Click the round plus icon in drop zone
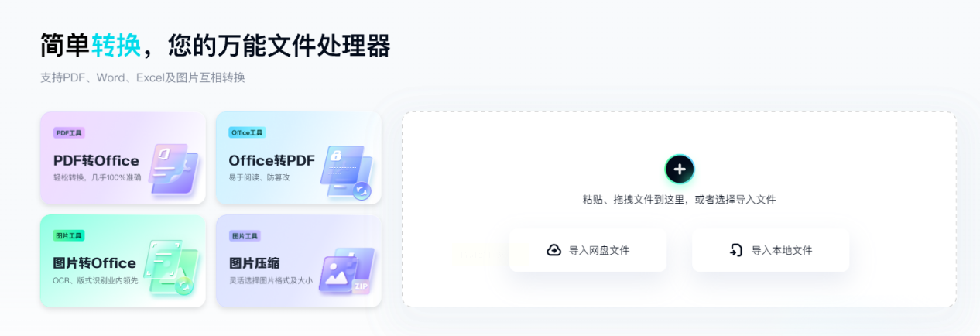The image size is (980, 336). [679, 169]
